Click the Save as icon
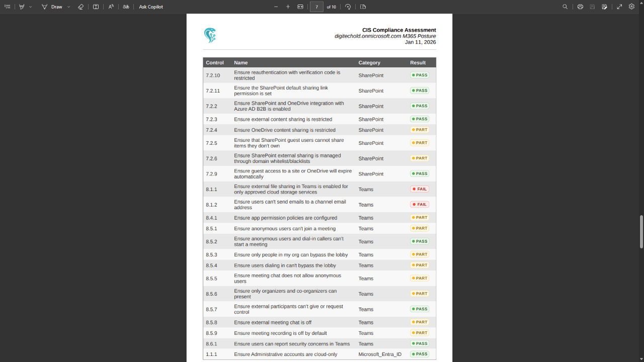Image resolution: width=644 pixels, height=362 pixels. (605, 7)
